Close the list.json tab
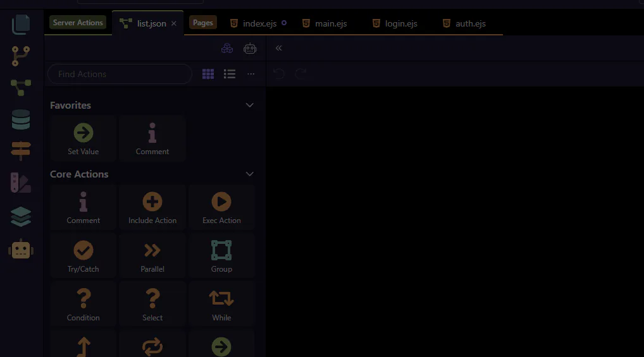 pyautogui.click(x=174, y=23)
